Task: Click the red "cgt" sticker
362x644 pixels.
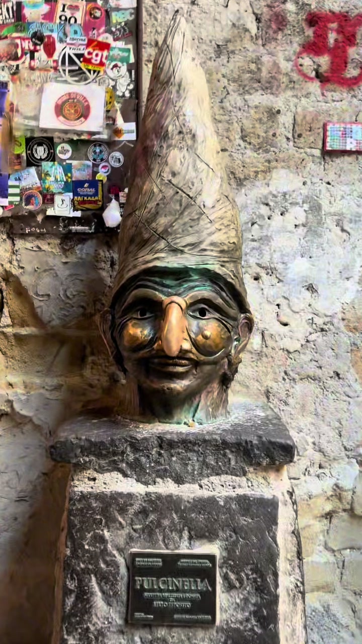Action: point(96,54)
